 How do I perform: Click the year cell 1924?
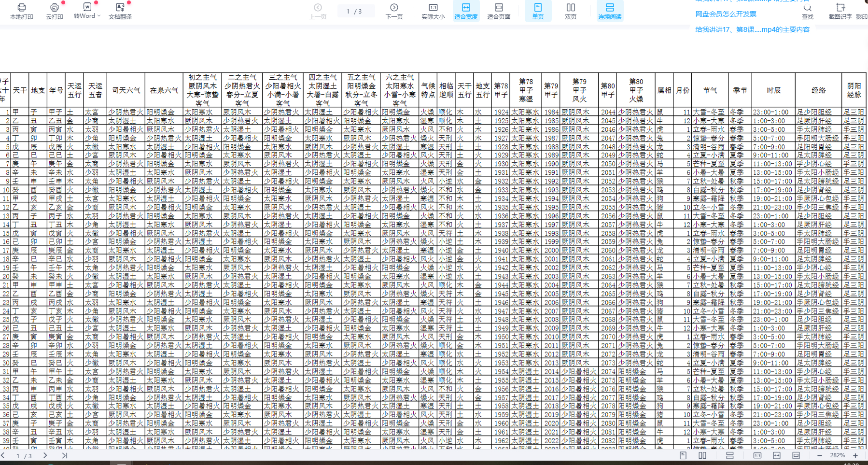pos(502,112)
